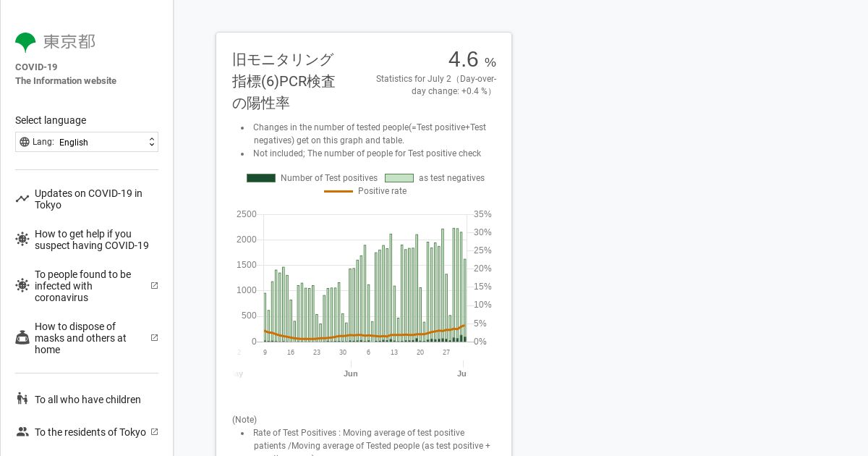Screen dimensions: 868x456
Task: Click the virus icon beside 'To people found to be infected'
Action: pyautogui.click(x=22, y=286)
